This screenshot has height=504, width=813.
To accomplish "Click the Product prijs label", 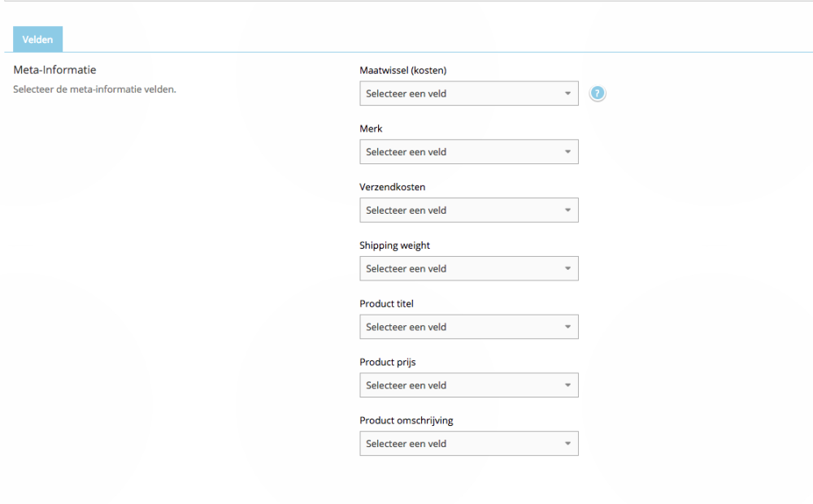I will point(387,363).
